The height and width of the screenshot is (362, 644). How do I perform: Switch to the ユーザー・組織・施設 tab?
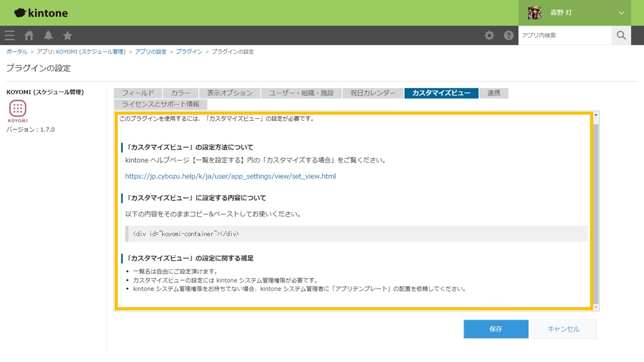(x=301, y=93)
